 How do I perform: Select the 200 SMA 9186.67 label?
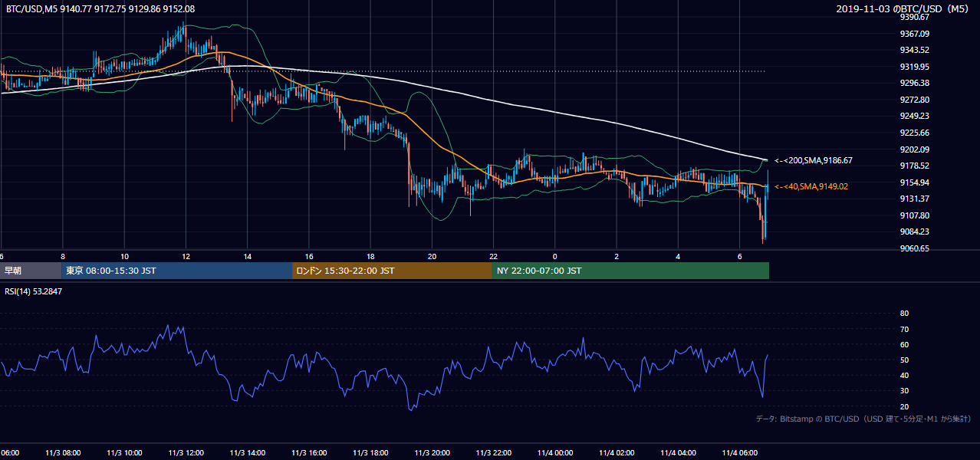814,160
